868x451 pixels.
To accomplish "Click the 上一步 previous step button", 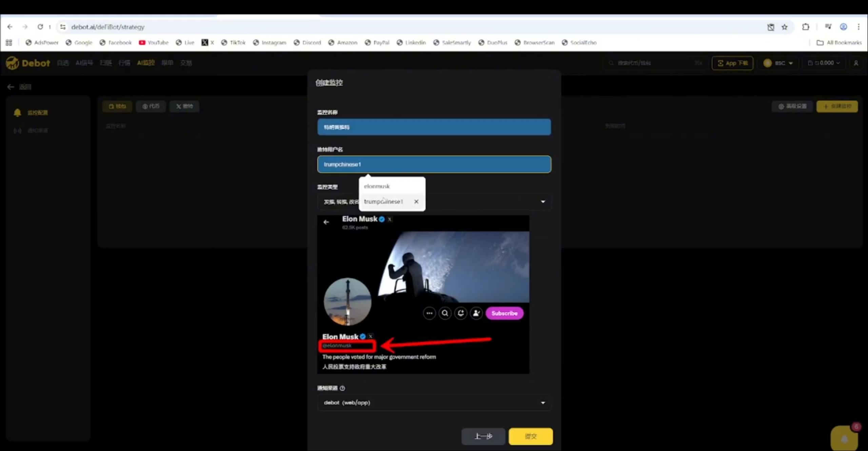I will point(483,436).
